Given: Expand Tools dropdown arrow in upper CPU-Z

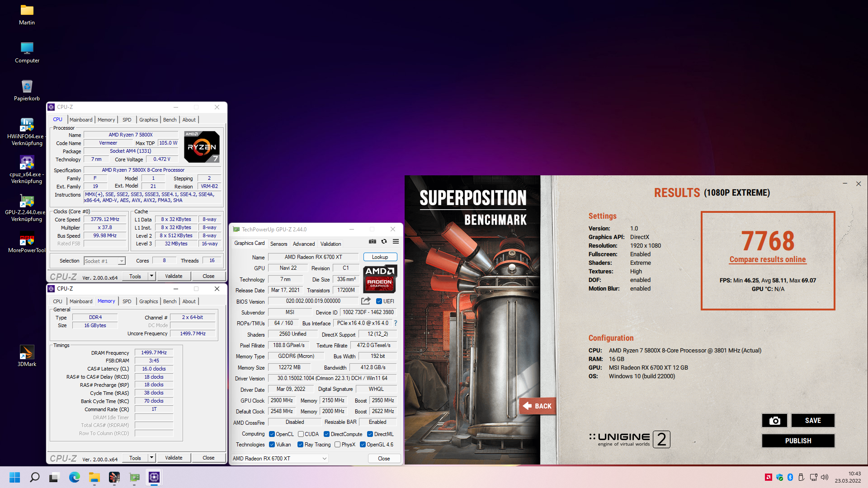Looking at the screenshot, I should coord(151,276).
